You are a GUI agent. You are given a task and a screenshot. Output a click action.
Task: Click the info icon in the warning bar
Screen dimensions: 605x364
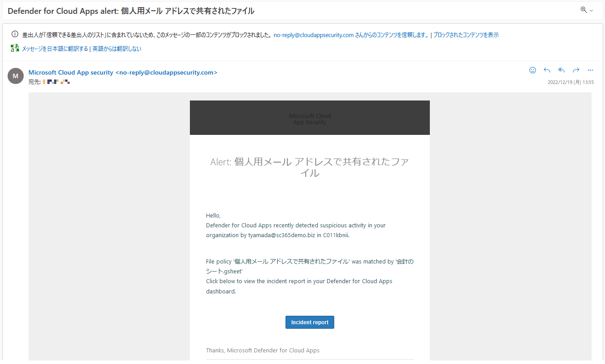click(15, 34)
